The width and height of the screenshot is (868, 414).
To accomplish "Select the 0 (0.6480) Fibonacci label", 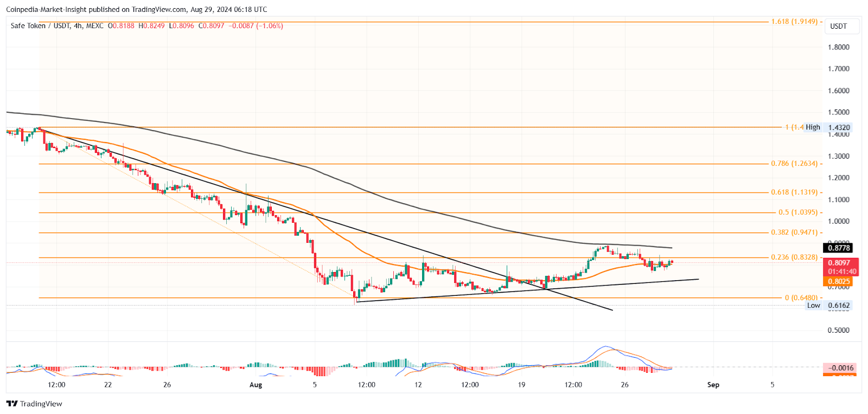I will (801, 297).
